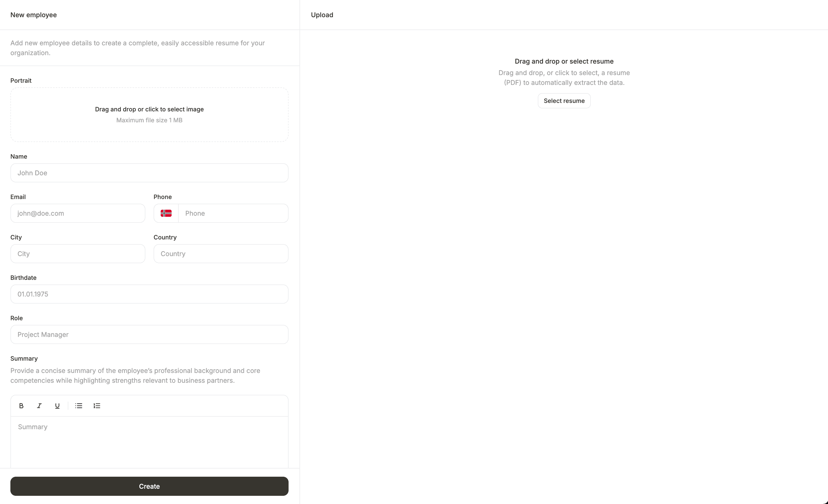Focus the Phone number field
The image size is (828, 504).
pos(233,213)
